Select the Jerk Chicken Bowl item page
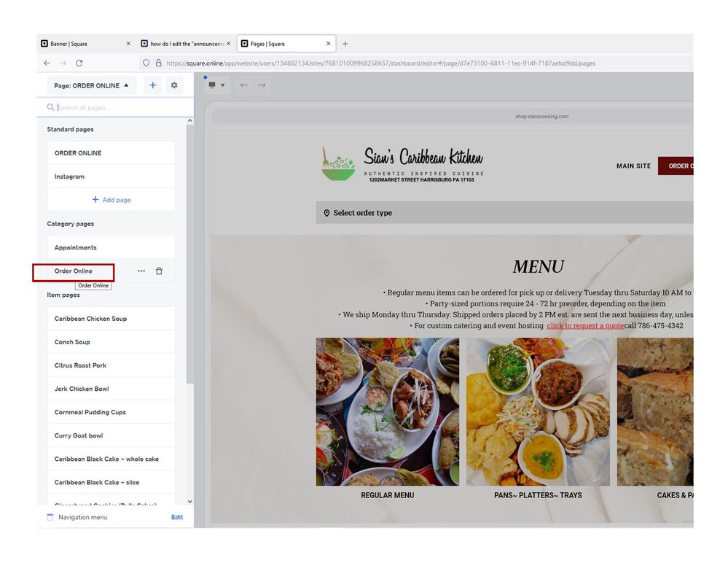Screen dimensions: 728x563 pyautogui.click(x=82, y=389)
